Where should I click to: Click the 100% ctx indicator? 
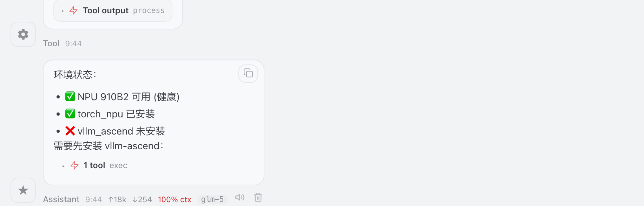[x=175, y=199]
